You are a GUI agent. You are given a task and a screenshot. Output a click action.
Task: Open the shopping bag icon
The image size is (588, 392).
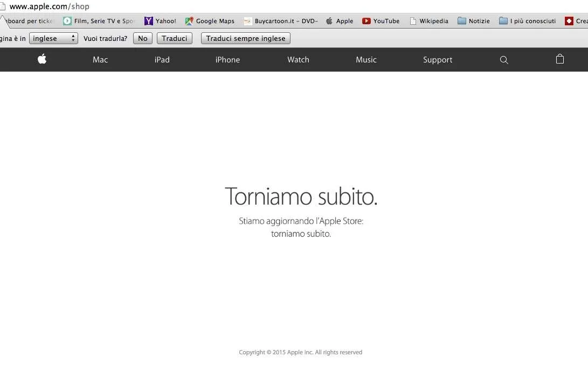point(560,59)
